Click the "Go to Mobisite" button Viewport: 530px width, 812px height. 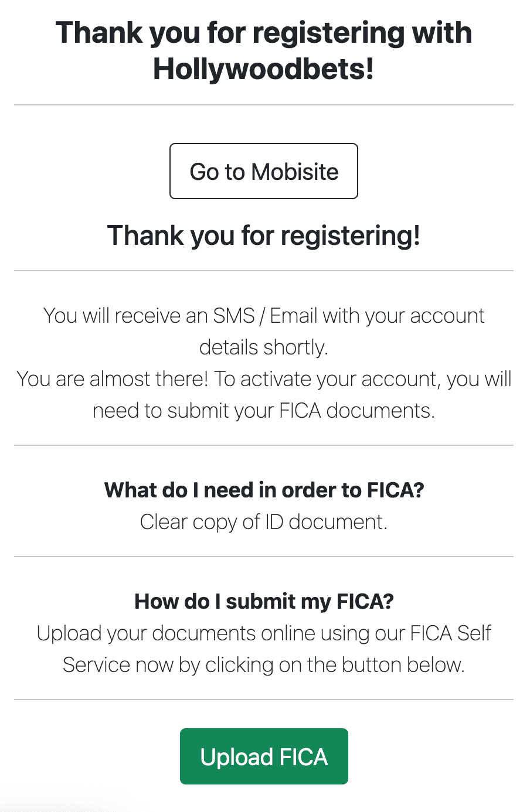tap(264, 172)
